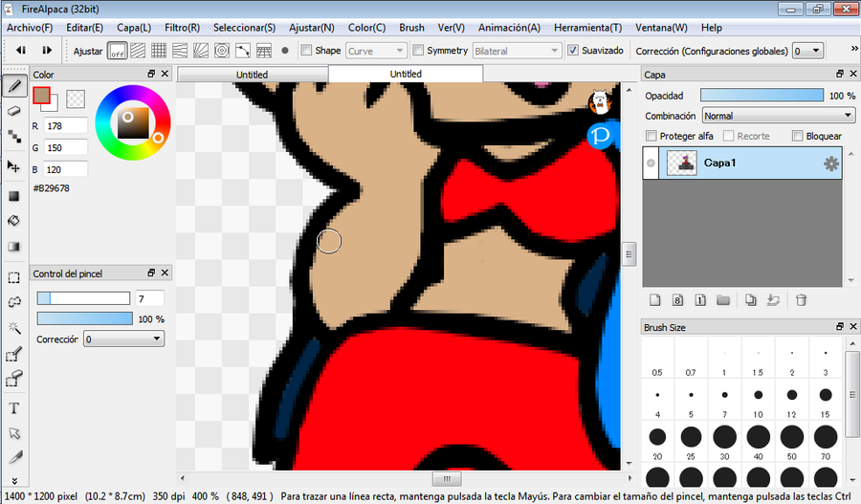Select the Eraser tool
861x504 pixels.
coord(14,111)
